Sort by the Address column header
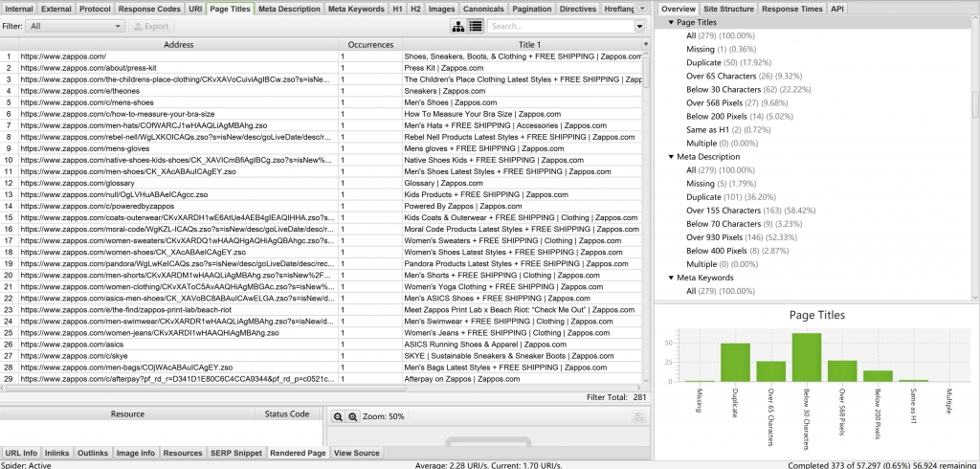The width and height of the screenshot is (980, 469). pyautogui.click(x=179, y=44)
